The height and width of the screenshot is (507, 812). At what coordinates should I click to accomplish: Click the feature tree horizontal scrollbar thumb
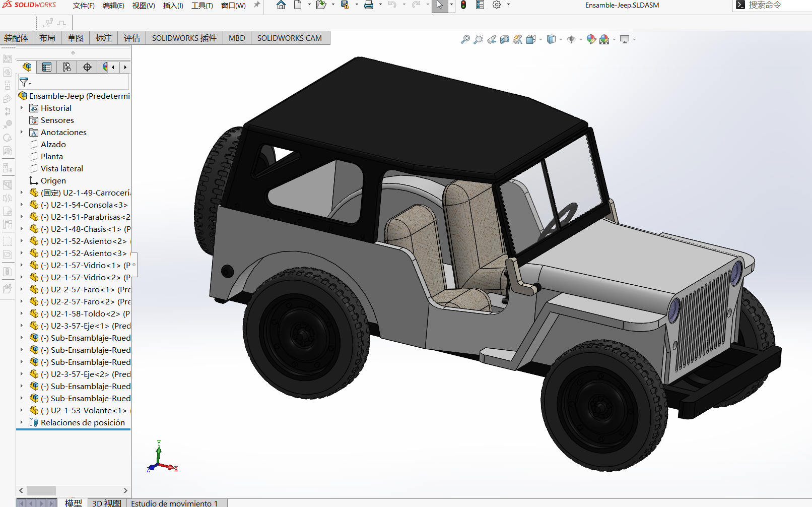click(x=41, y=490)
